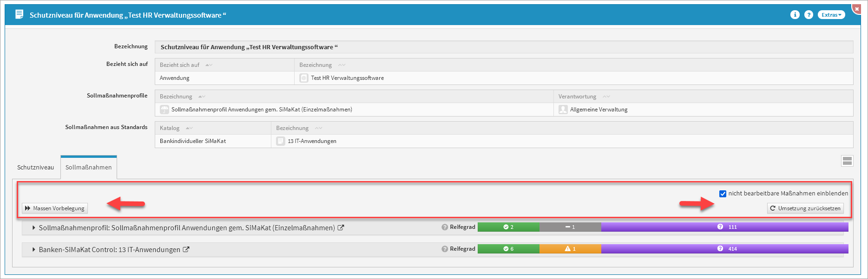Image resolution: width=868 pixels, height=279 pixels.
Task: Click the info icon in header
Action: point(795,15)
